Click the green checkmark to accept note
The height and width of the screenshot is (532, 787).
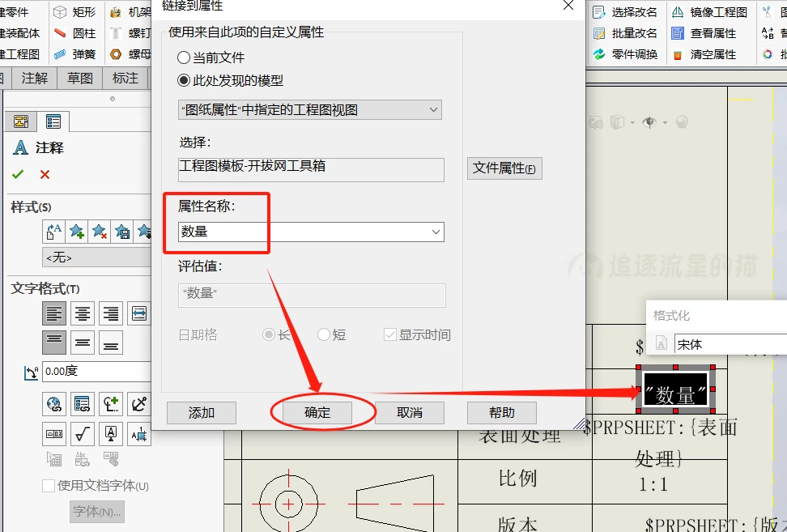[x=18, y=174]
